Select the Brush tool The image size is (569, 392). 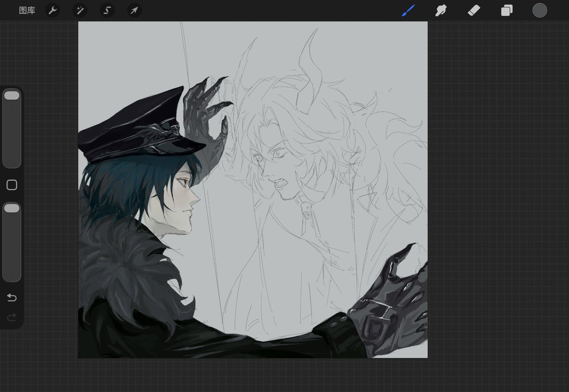click(x=408, y=10)
